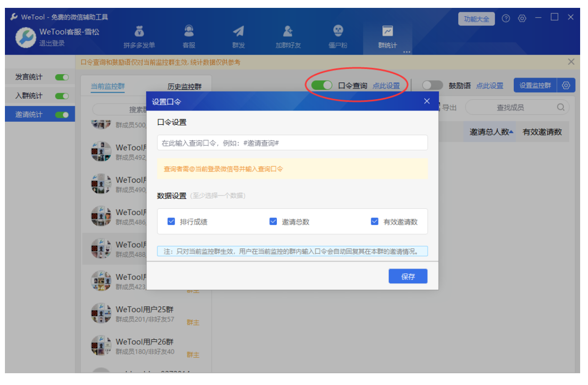Enable the 鼓励语 switch
Viewport: 588px width, 385px height.
[x=432, y=85]
